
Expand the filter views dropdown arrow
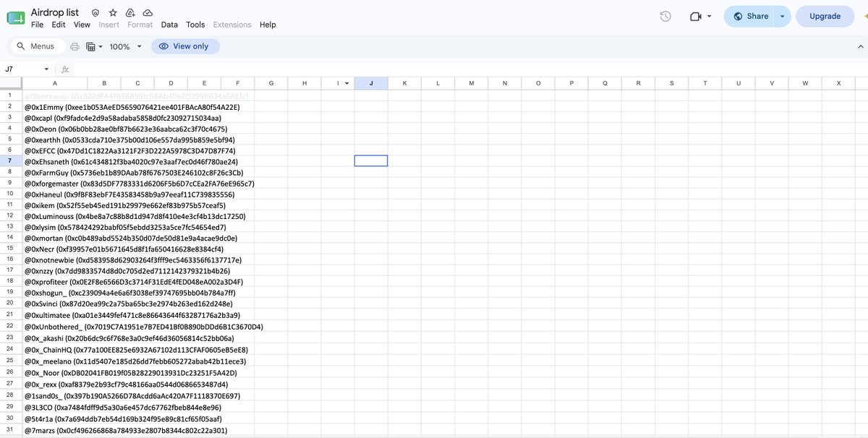tap(100, 46)
